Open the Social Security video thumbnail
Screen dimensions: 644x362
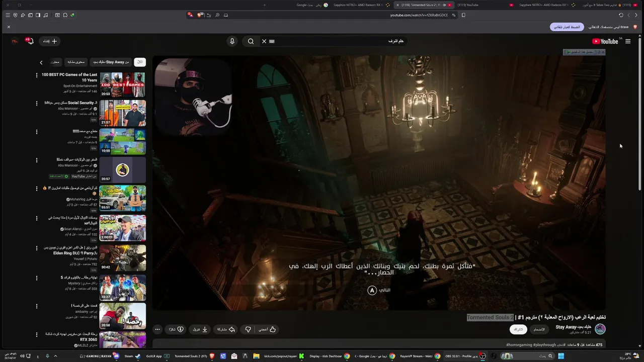(x=122, y=113)
